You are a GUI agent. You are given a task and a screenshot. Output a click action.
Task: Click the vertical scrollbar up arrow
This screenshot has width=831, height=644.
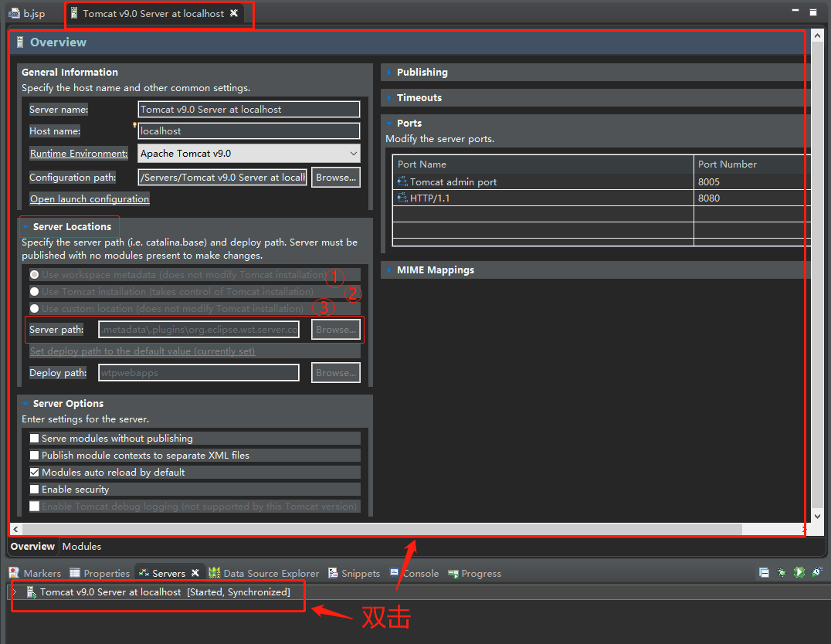coord(817,36)
